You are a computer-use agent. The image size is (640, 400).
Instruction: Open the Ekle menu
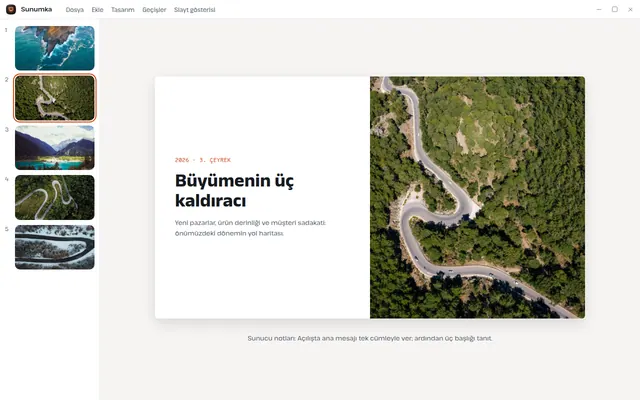(97, 10)
